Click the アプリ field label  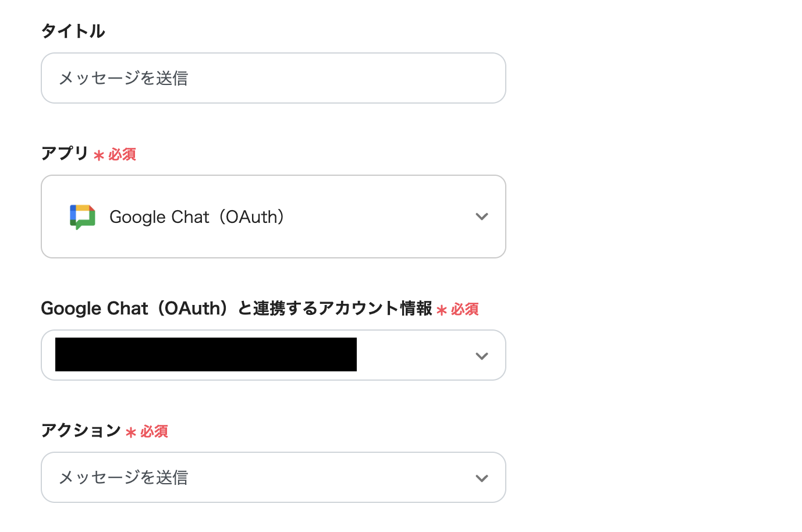65,154
